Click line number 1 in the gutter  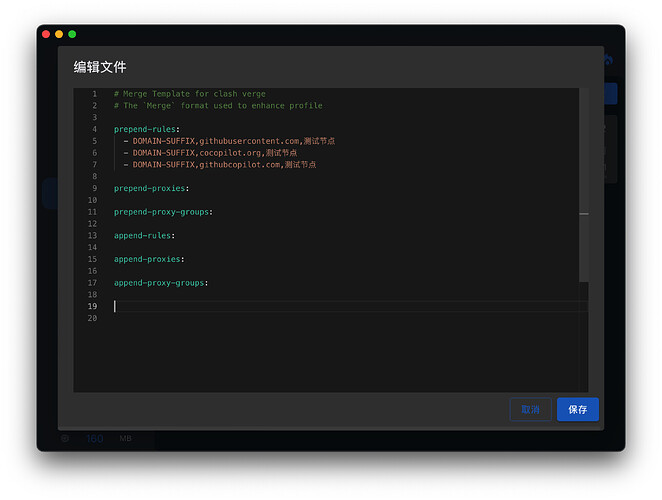[95, 94]
